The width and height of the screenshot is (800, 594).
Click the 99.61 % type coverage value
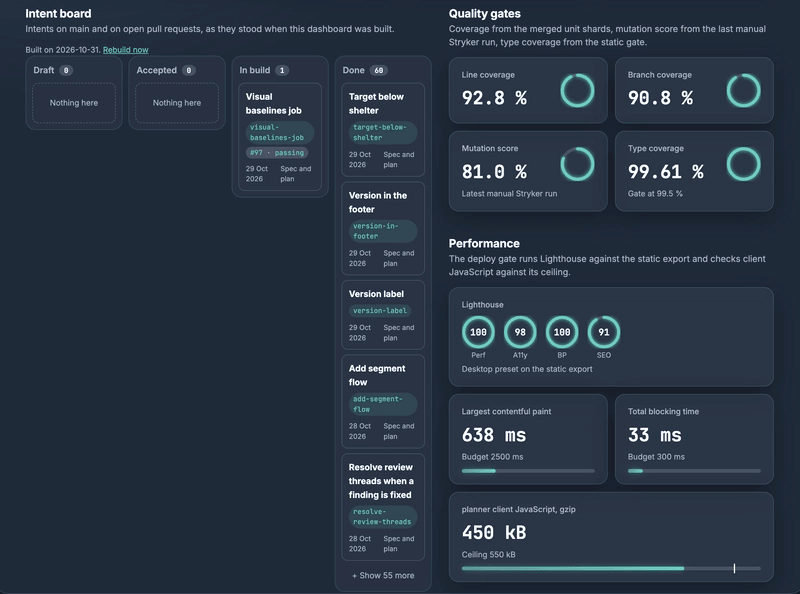(666, 172)
